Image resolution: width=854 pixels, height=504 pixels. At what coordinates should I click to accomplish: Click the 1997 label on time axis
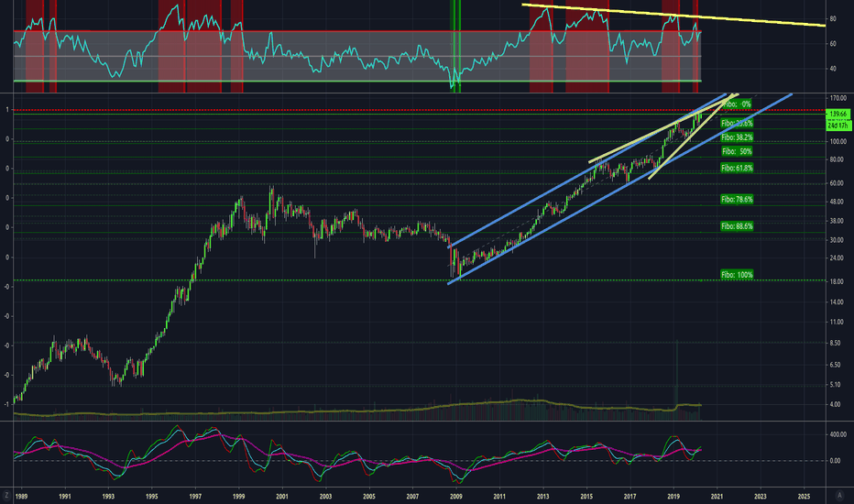[x=195, y=497]
